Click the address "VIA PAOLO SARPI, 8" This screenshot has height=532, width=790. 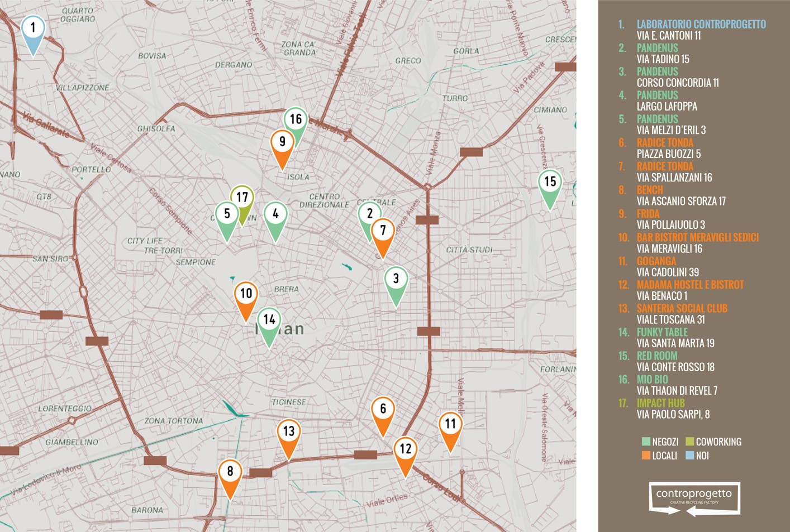point(673,415)
